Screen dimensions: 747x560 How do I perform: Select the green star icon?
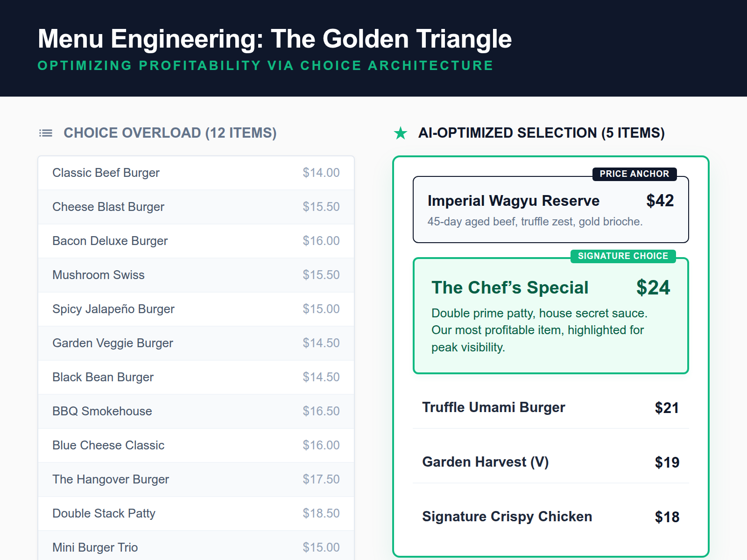click(399, 133)
